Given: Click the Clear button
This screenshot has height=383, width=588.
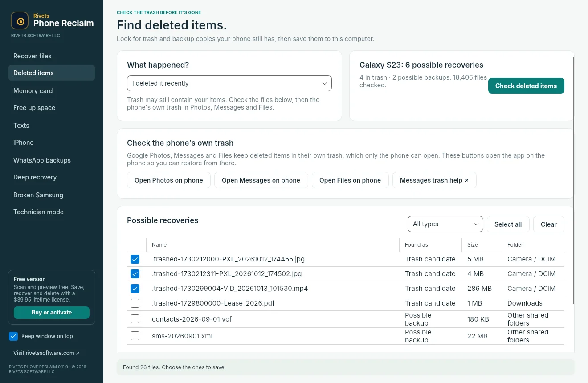Looking at the screenshot, I should (549, 224).
